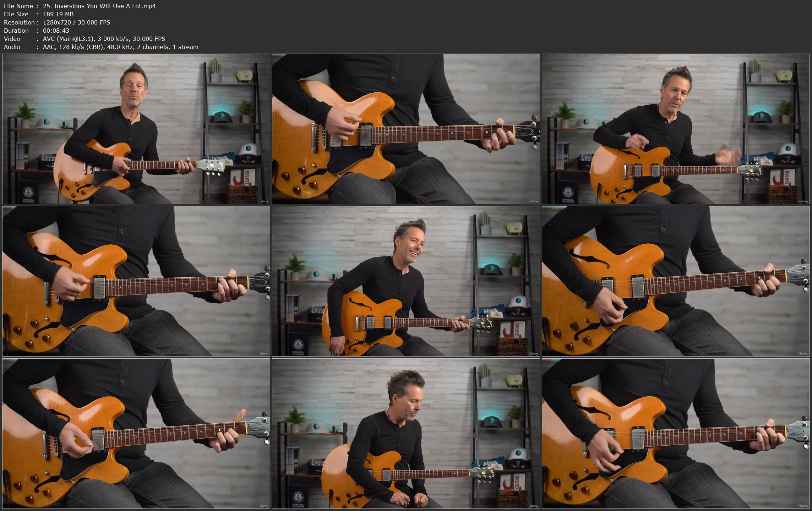Viewport: 812px width, 511px height.
Task: Click the resolution value '1280x720 / 30.000 FPS'
Action: pos(76,22)
